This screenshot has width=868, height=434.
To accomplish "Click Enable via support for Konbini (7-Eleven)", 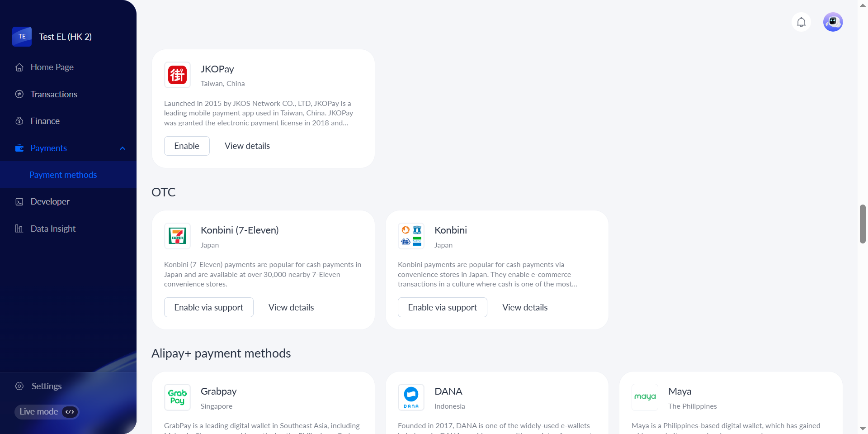I will click(208, 307).
